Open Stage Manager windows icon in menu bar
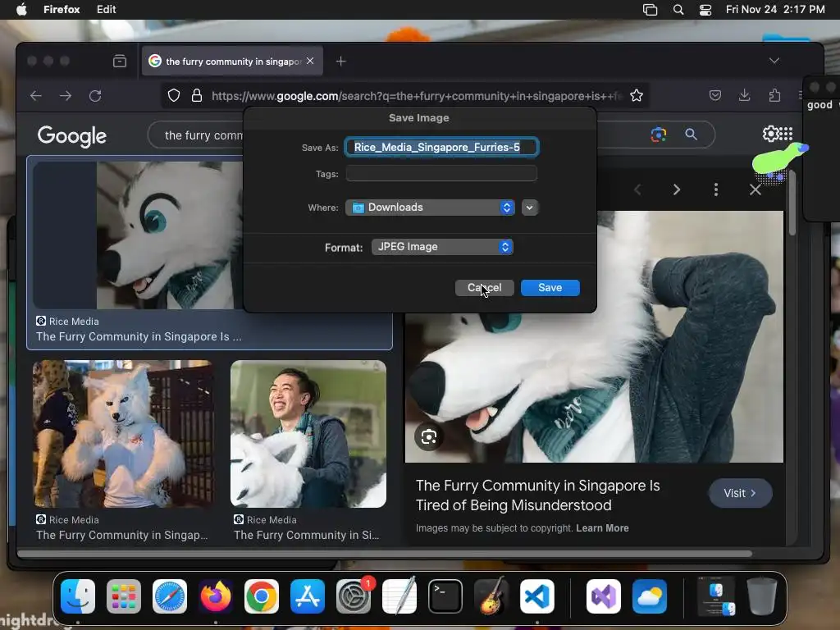The image size is (840, 630). 650,9
